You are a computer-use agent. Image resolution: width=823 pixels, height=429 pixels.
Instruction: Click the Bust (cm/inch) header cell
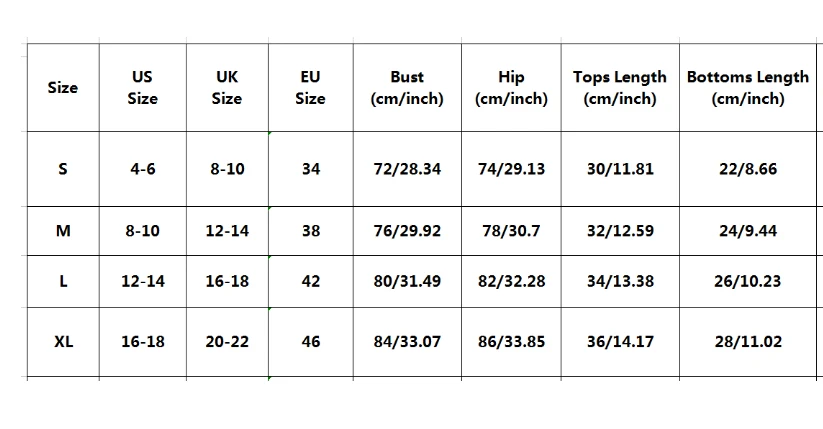(407, 88)
